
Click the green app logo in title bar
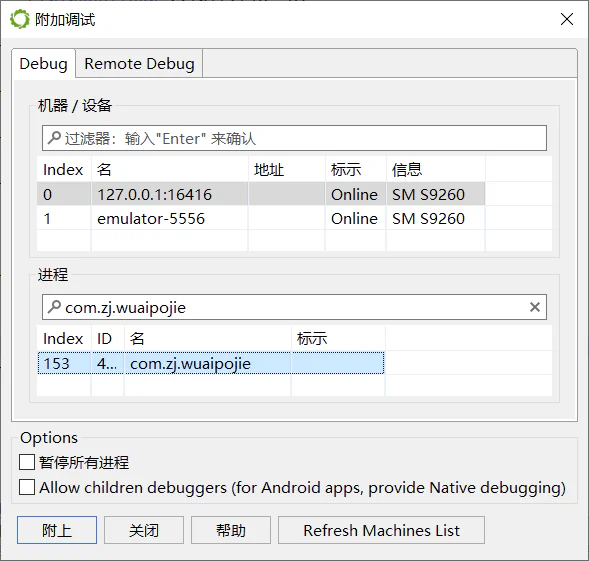coord(20,19)
